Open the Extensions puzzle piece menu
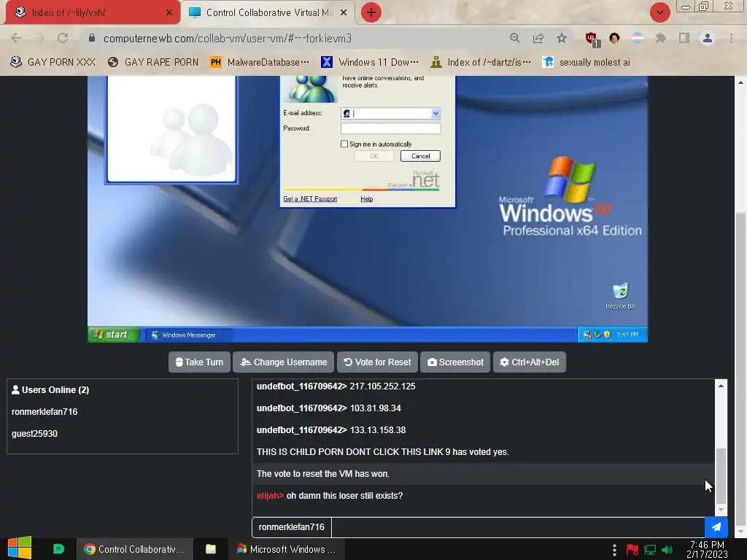747x560 pixels. click(x=660, y=38)
